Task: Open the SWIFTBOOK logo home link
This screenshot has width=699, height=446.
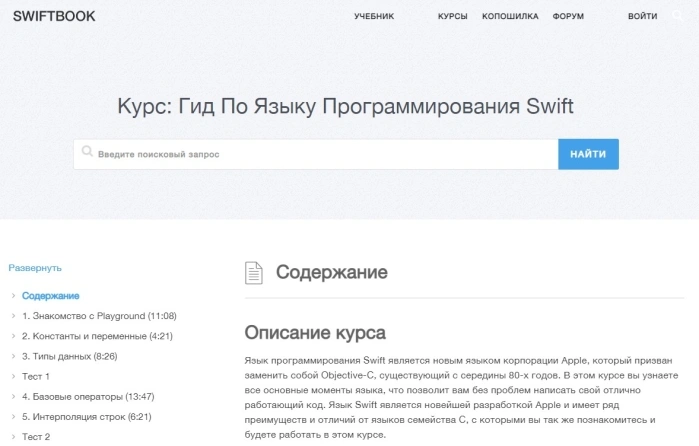Action: coord(54,16)
